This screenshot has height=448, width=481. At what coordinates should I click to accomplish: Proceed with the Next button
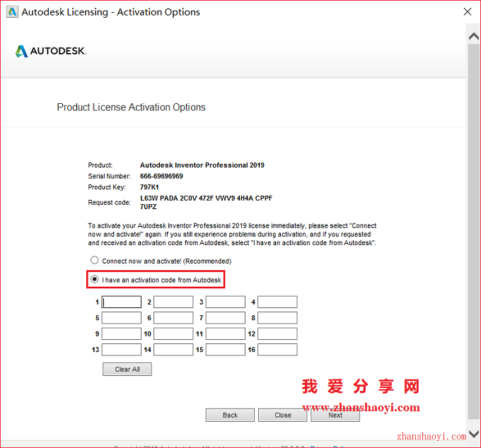[x=335, y=415]
